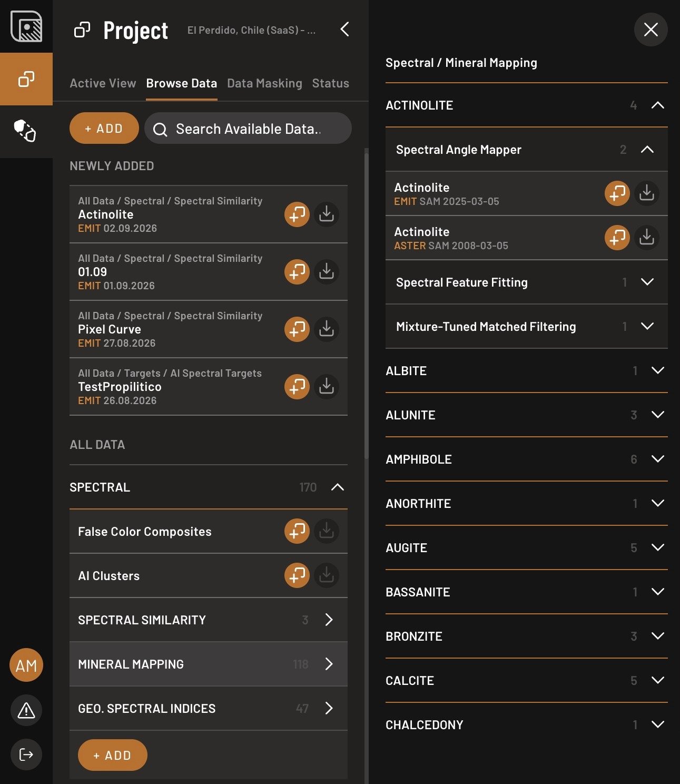Add Pixel Curve layer to view
The image size is (680, 784).
(x=297, y=329)
